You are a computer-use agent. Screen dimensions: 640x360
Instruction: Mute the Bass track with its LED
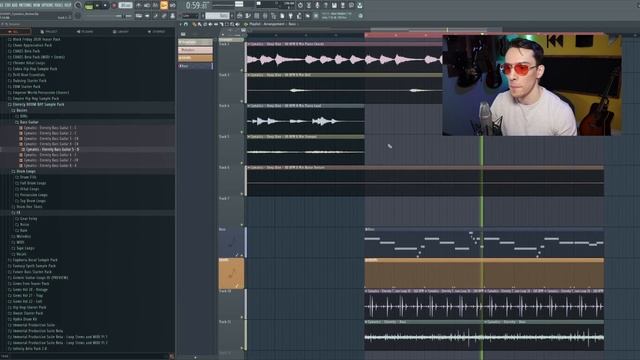click(x=242, y=255)
